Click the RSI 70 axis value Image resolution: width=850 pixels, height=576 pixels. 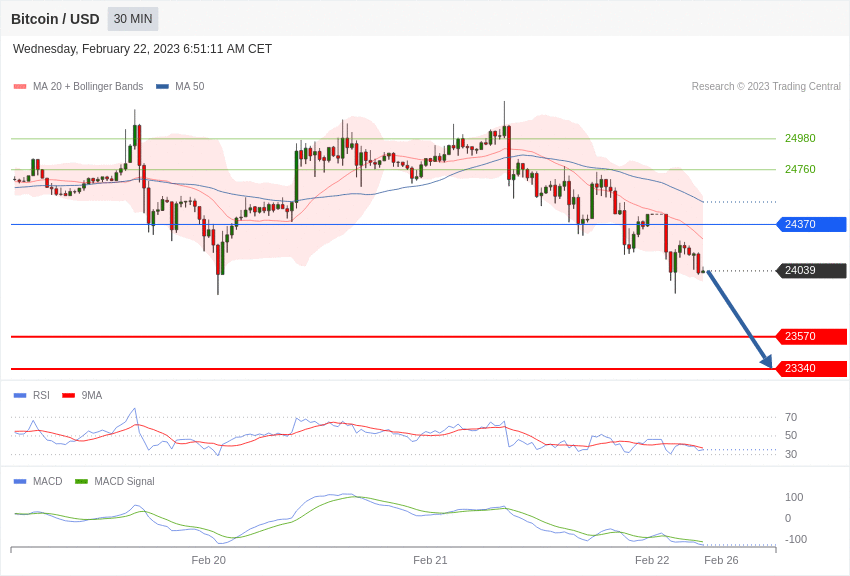(791, 417)
